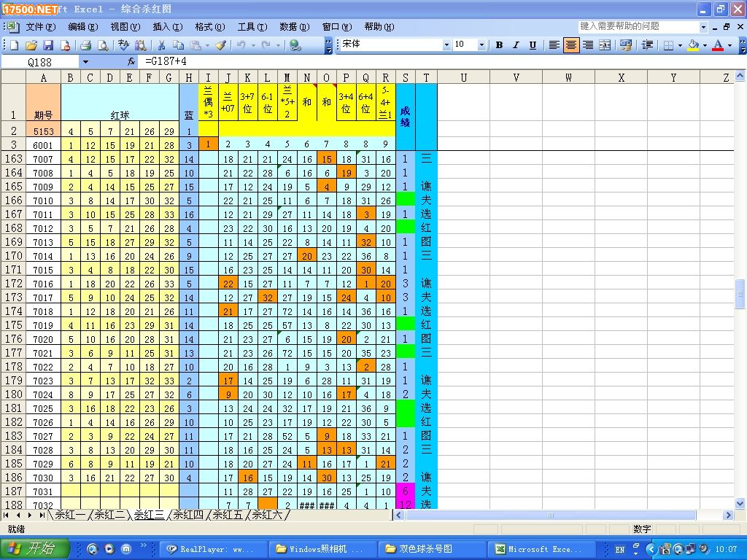
Task: Undo the last action
Action: click(241, 45)
